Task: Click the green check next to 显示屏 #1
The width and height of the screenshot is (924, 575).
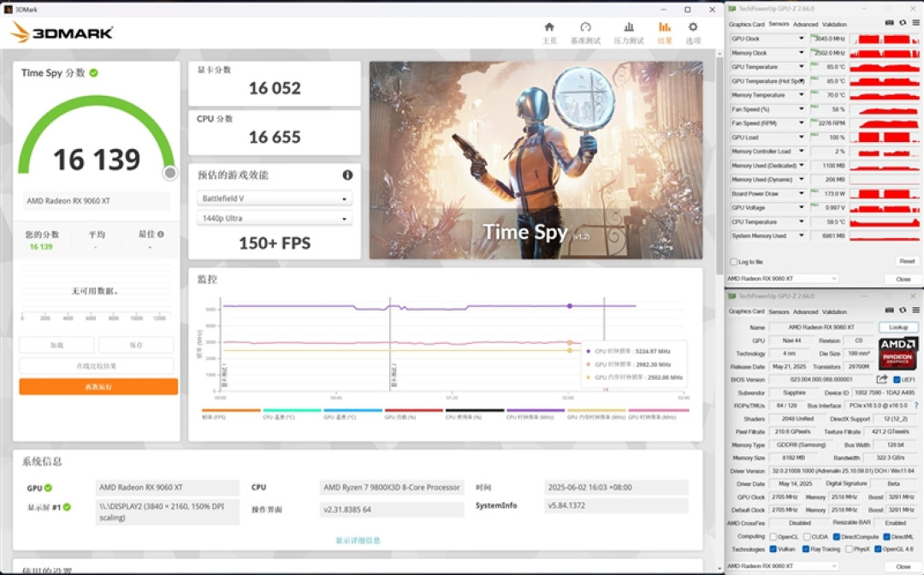Action: pyautogui.click(x=68, y=507)
